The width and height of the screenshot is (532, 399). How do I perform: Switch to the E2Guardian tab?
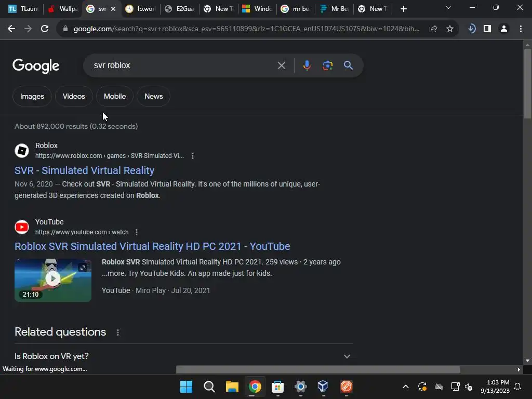click(x=179, y=9)
